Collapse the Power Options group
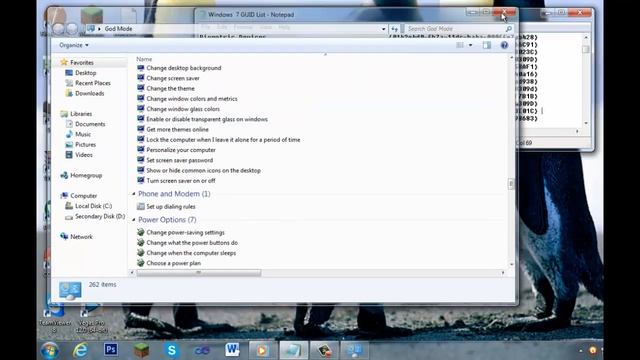This screenshot has height=360, width=640. [134, 220]
